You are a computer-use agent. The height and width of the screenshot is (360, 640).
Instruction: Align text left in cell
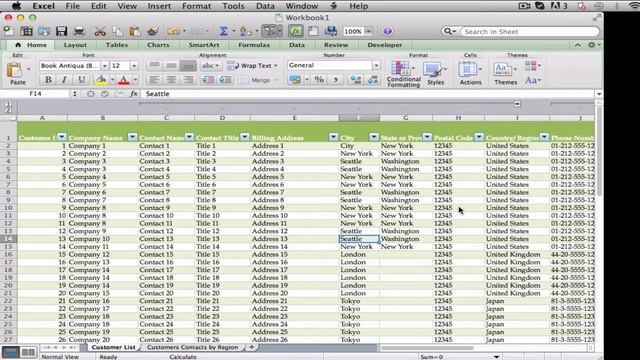(154, 80)
